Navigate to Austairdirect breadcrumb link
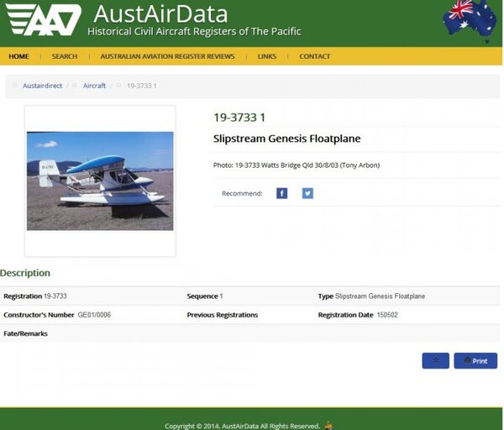This screenshot has width=504, height=430. point(42,86)
